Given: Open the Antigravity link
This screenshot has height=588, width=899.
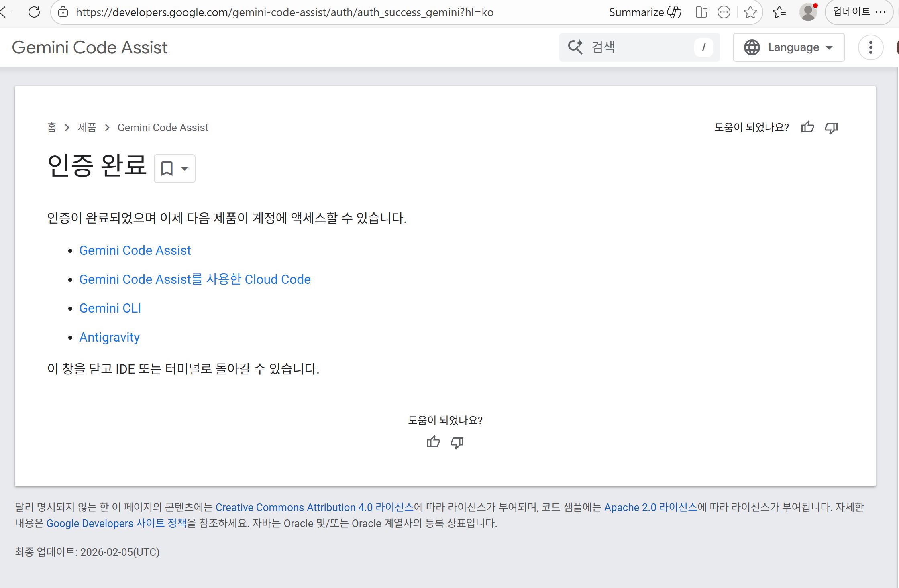Looking at the screenshot, I should (x=109, y=337).
